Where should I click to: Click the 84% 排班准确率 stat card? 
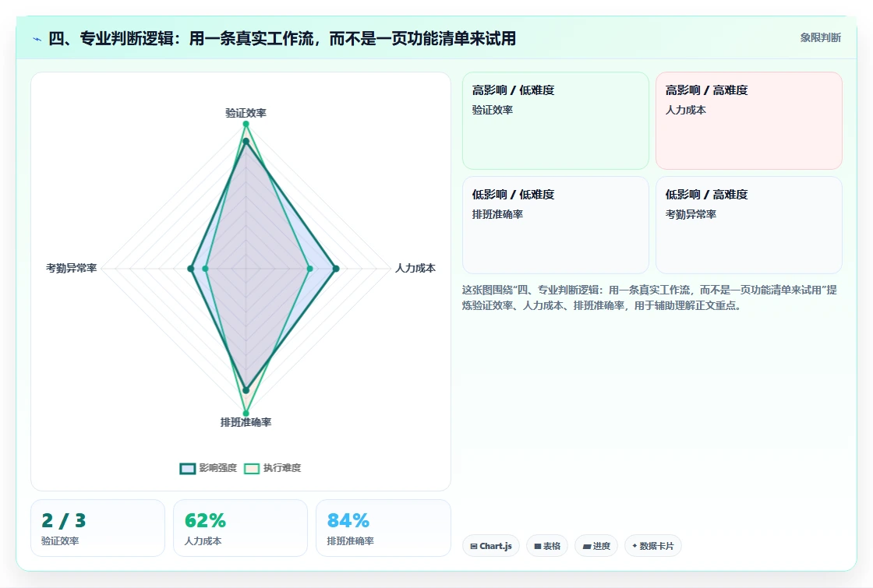[383, 528]
